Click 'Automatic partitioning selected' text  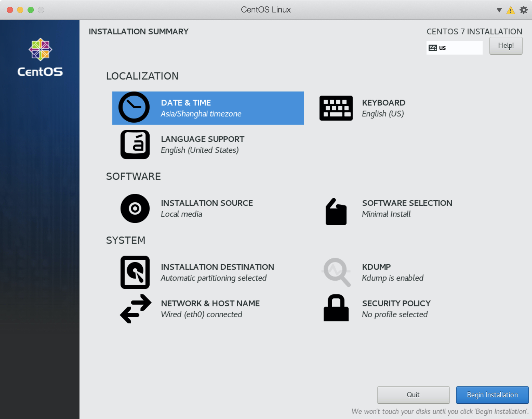[x=214, y=278]
